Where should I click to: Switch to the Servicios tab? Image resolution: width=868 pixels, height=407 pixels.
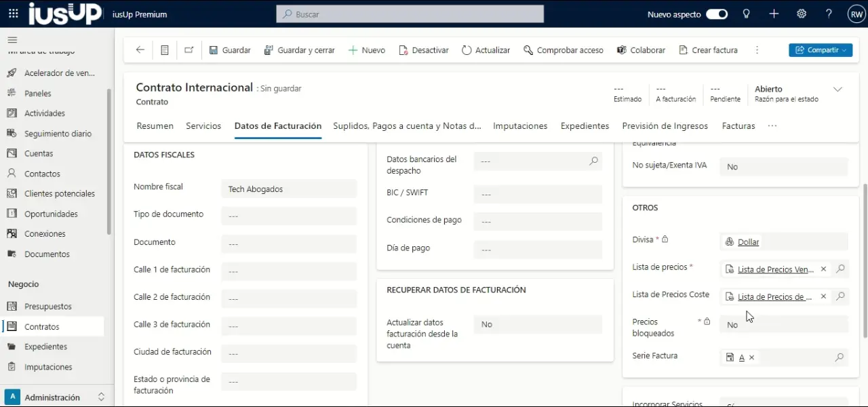pos(203,126)
